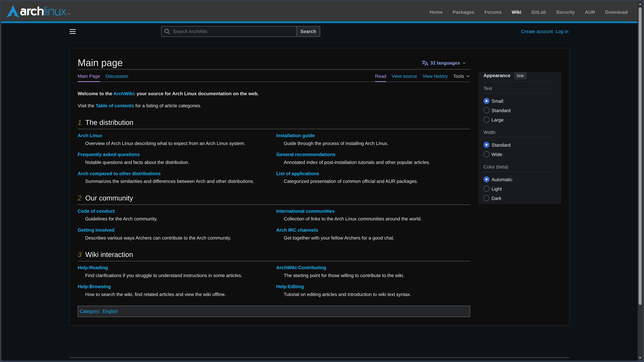This screenshot has height=362, width=644.
Task: Open Frequently asked questions link
Action: 109,154
